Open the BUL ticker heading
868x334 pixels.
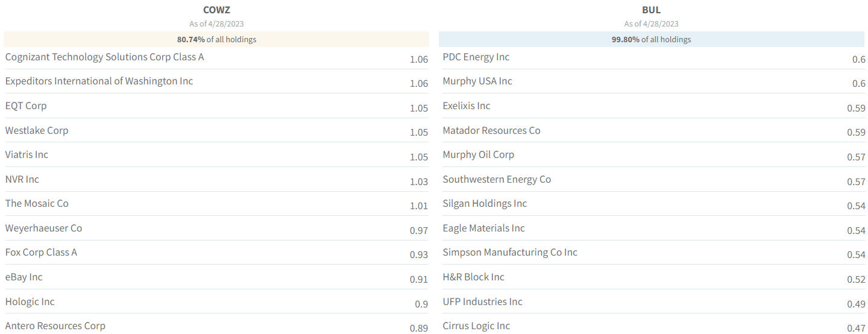652,10
